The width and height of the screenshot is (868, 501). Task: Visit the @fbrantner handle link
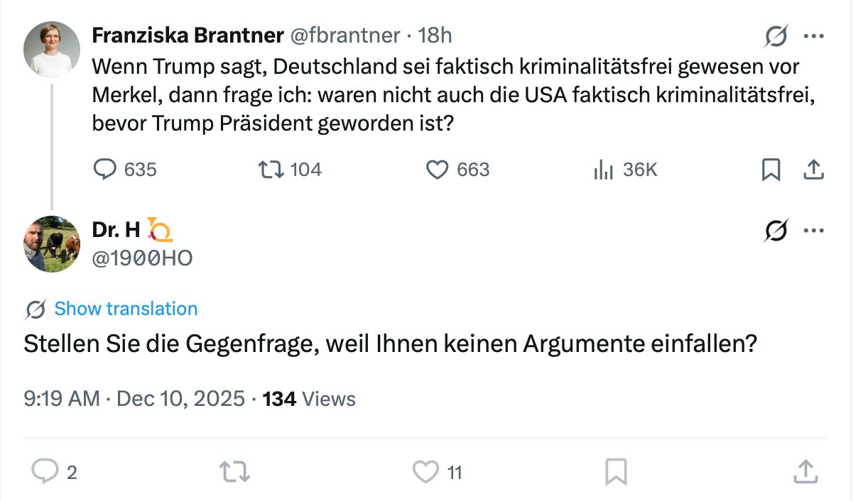(x=345, y=35)
